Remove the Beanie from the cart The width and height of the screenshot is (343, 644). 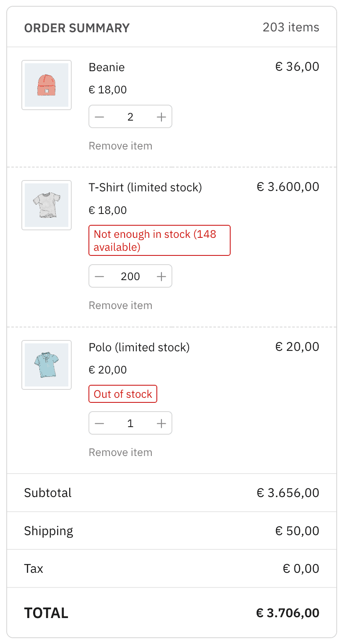[x=120, y=145]
